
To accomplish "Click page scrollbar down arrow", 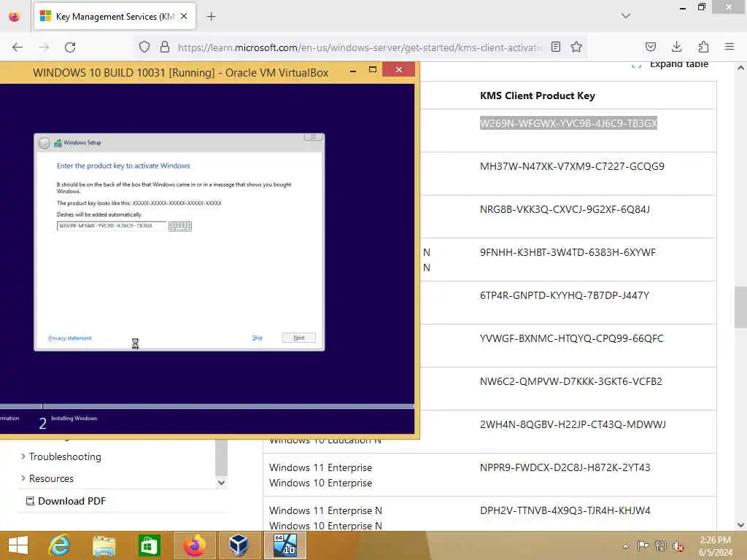I will click(741, 525).
